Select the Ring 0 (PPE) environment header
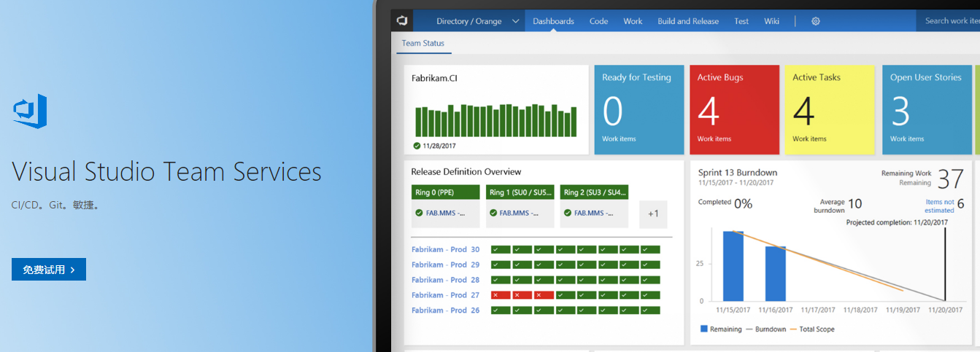The height and width of the screenshot is (352, 980). [445, 192]
